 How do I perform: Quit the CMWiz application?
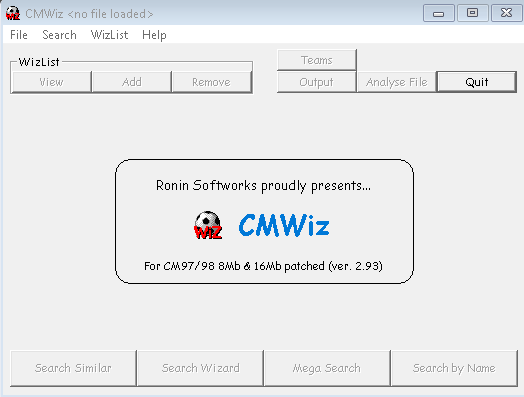[477, 82]
